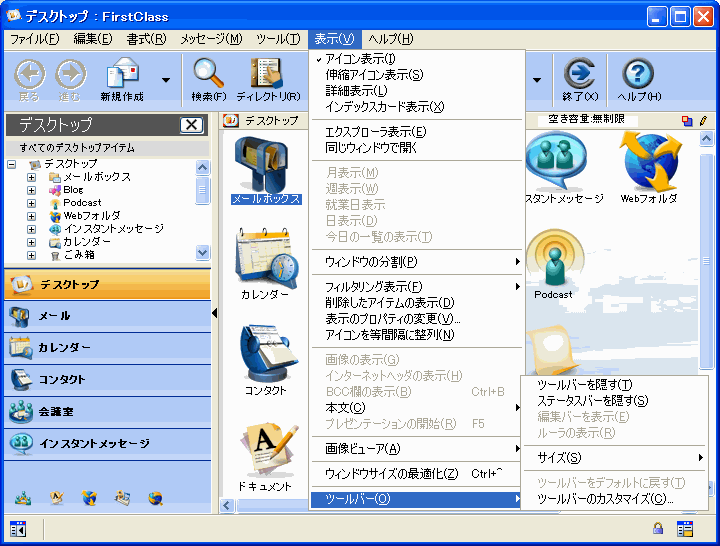Open the ディレクトリ (Directory) toolbar icon
The width and height of the screenshot is (720, 546).
[x=266, y=74]
